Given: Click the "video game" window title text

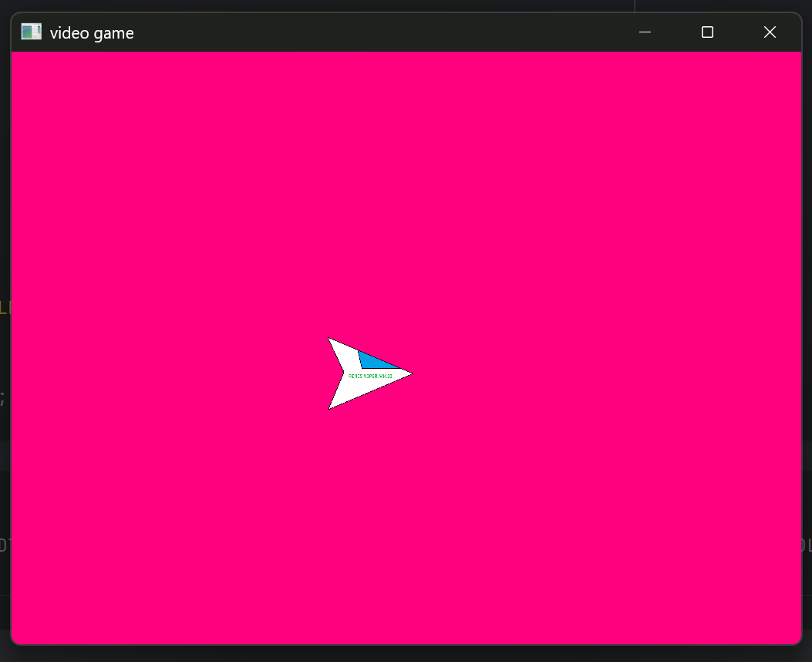Looking at the screenshot, I should tap(92, 33).
